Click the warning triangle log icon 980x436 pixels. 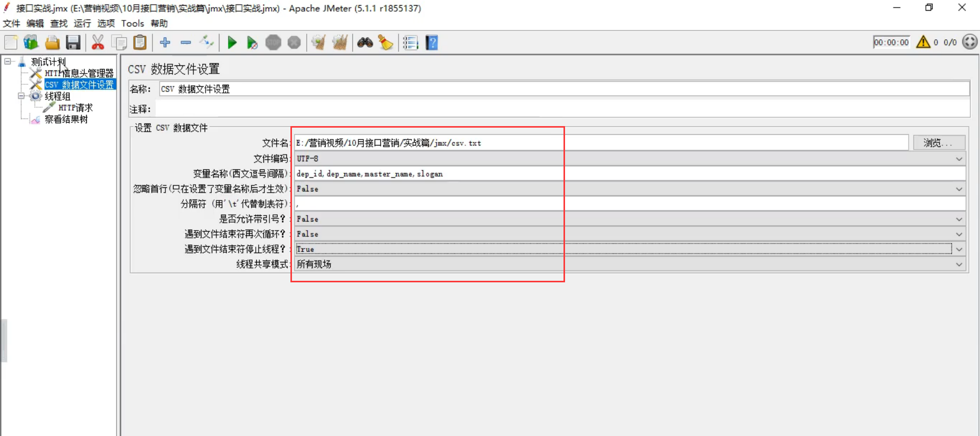(923, 42)
